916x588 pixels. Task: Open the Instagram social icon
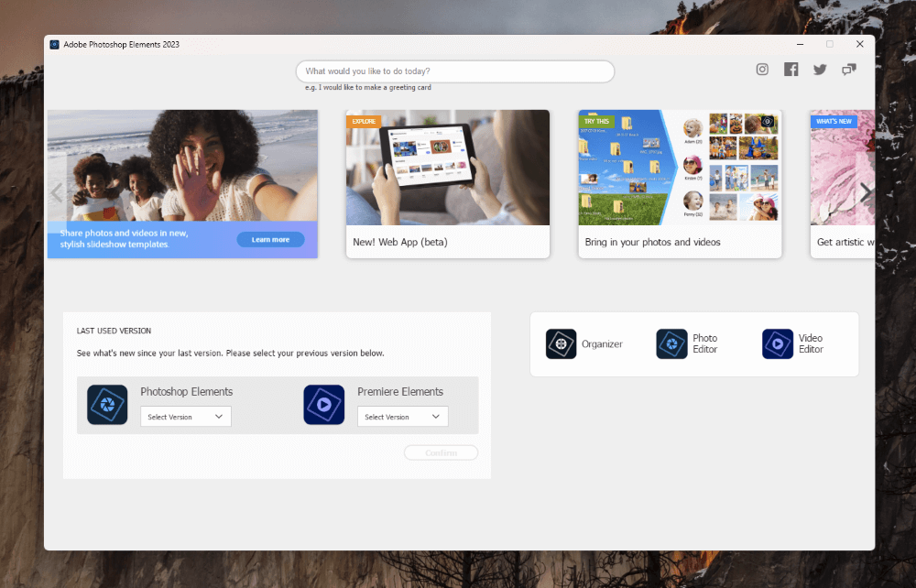[x=762, y=70]
